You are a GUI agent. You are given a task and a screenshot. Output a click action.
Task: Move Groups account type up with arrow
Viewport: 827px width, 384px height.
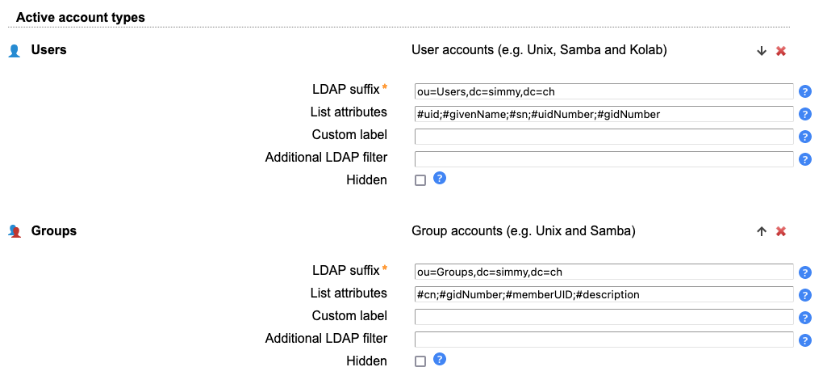[761, 232]
